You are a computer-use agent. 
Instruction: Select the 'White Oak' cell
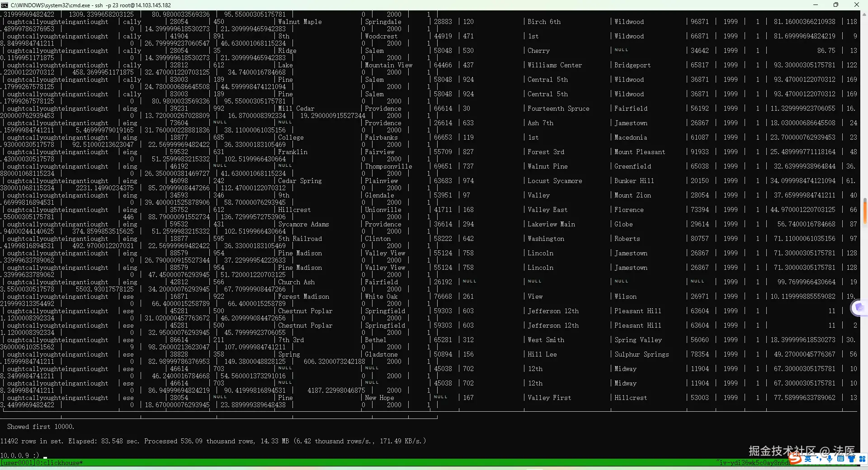click(x=381, y=296)
